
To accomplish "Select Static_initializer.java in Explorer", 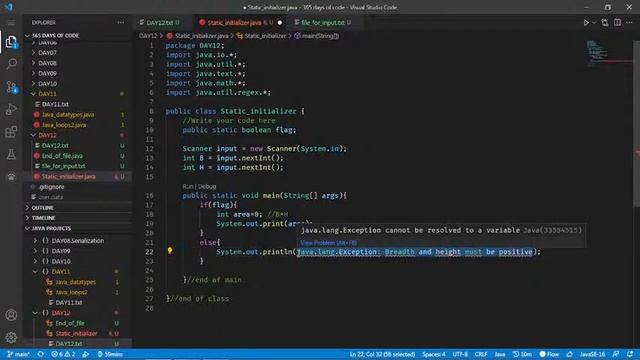I will coord(69,176).
